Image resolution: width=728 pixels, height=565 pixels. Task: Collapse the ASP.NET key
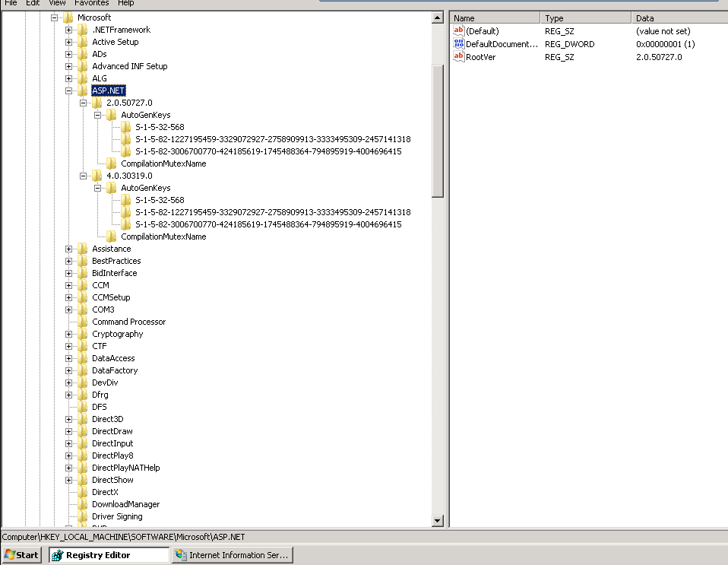68,90
